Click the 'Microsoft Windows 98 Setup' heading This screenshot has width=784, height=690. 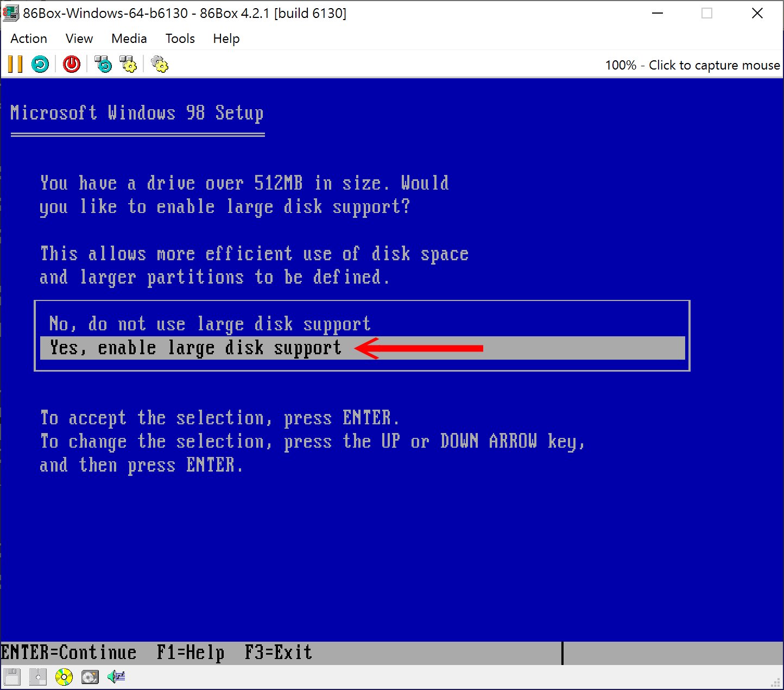pyautogui.click(x=137, y=113)
